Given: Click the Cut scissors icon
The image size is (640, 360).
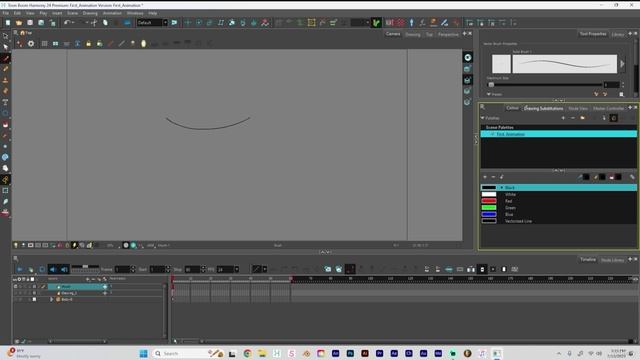Looking at the screenshot, I should click(x=94, y=22).
